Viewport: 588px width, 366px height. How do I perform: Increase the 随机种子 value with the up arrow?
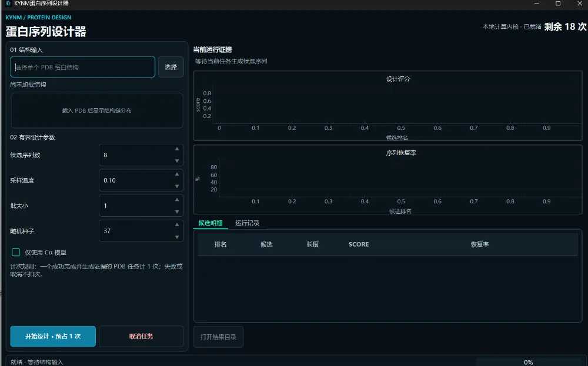point(177,225)
